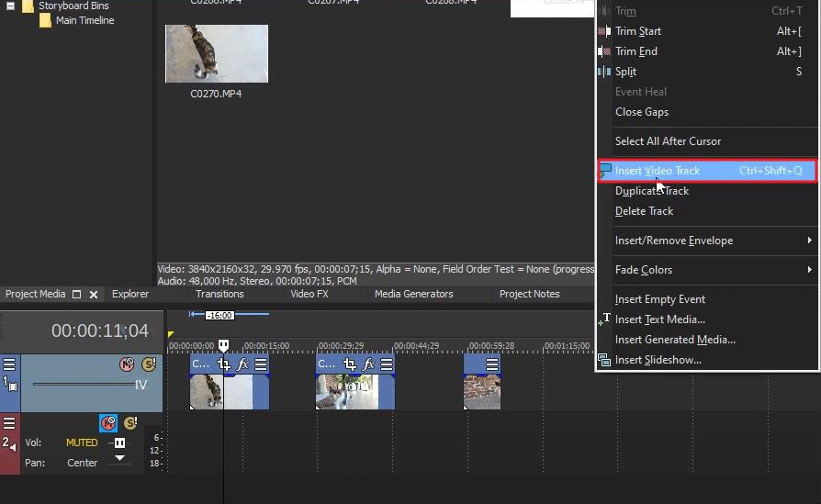This screenshot has width=821, height=504.
Task: Close the Project Media panel
Action: 94,295
